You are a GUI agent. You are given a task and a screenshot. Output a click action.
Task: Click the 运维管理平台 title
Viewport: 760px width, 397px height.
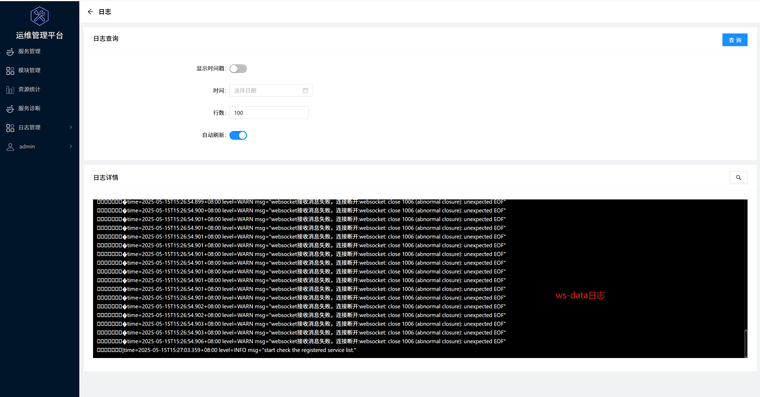tap(39, 35)
